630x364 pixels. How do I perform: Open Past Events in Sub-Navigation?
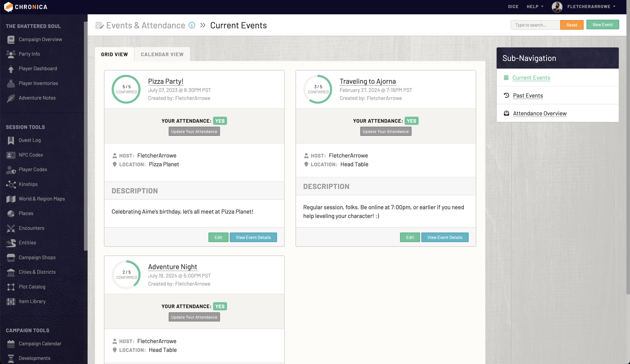(528, 96)
